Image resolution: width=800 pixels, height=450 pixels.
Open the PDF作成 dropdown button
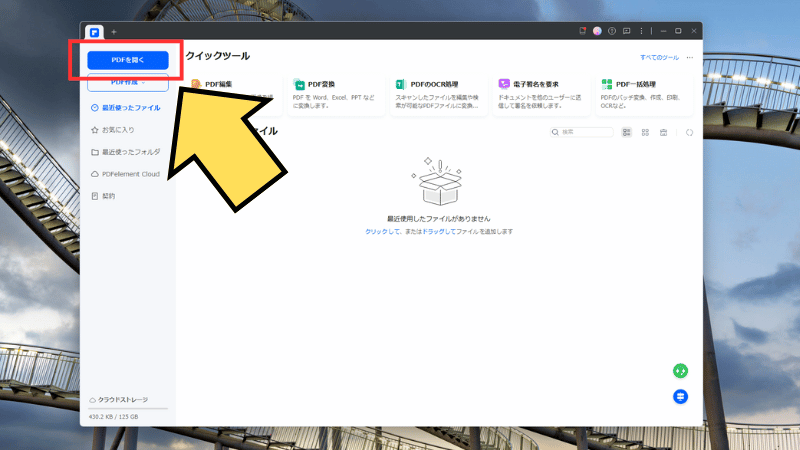coord(128,83)
